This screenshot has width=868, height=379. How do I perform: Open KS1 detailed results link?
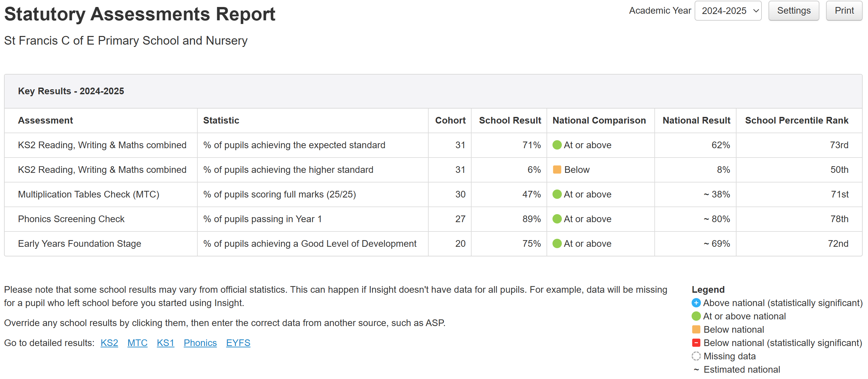(165, 343)
